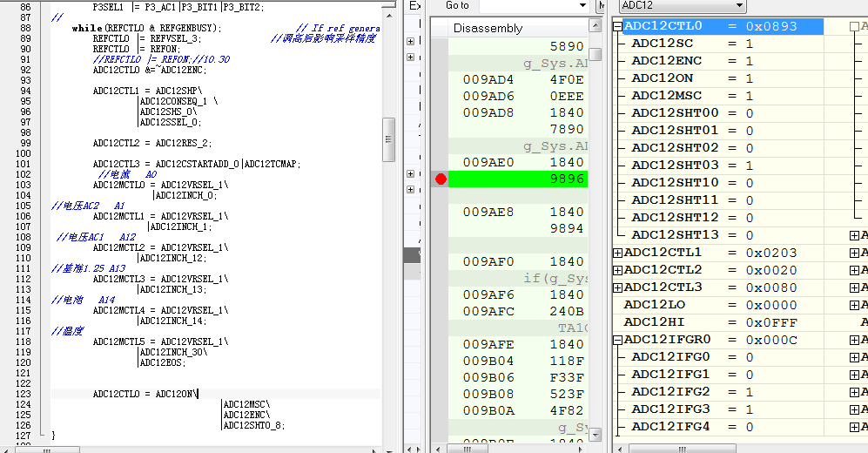
Task: Click the ADC12INCH_12 text on line 110
Action: (x=173, y=258)
